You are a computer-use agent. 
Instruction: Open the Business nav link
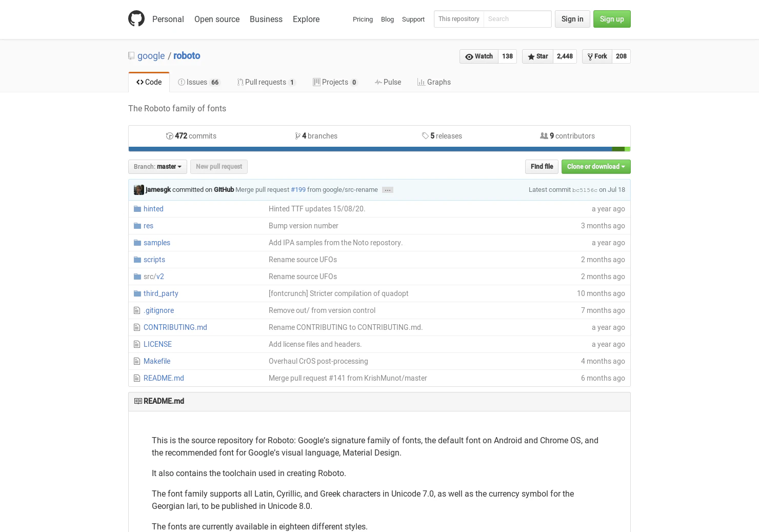point(266,19)
